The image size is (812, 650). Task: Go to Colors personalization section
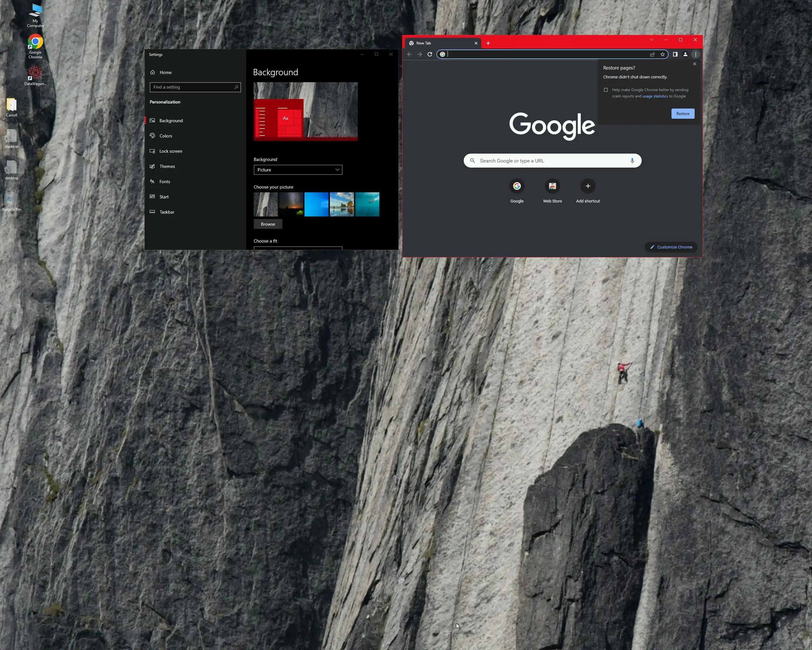166,136
